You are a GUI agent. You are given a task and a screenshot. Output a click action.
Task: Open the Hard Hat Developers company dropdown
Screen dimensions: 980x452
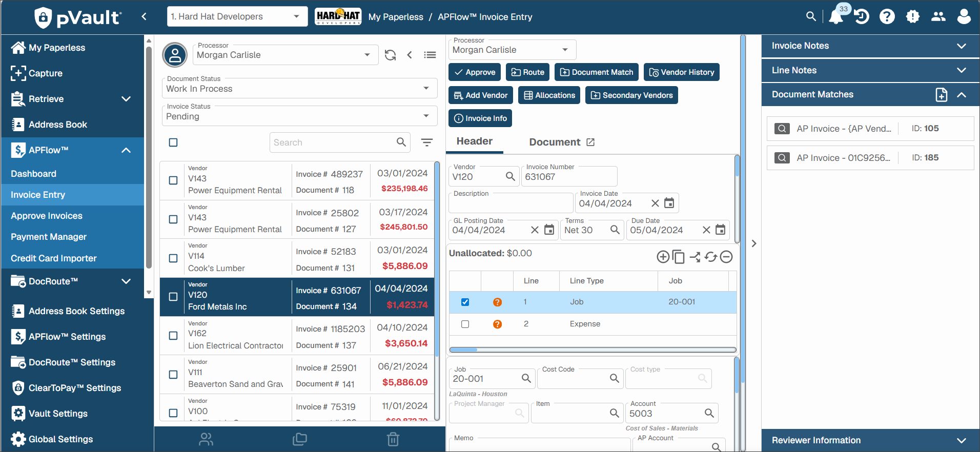click(237, 16)
